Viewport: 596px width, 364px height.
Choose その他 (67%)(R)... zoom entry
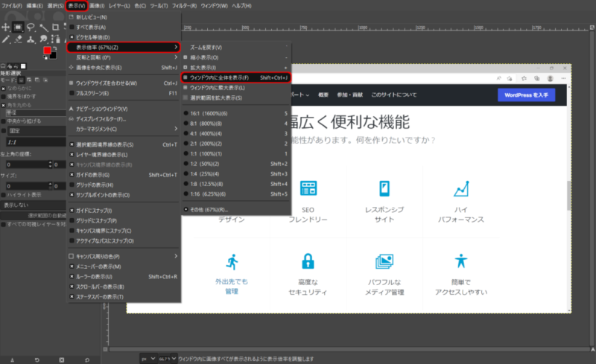pos(236,209)
